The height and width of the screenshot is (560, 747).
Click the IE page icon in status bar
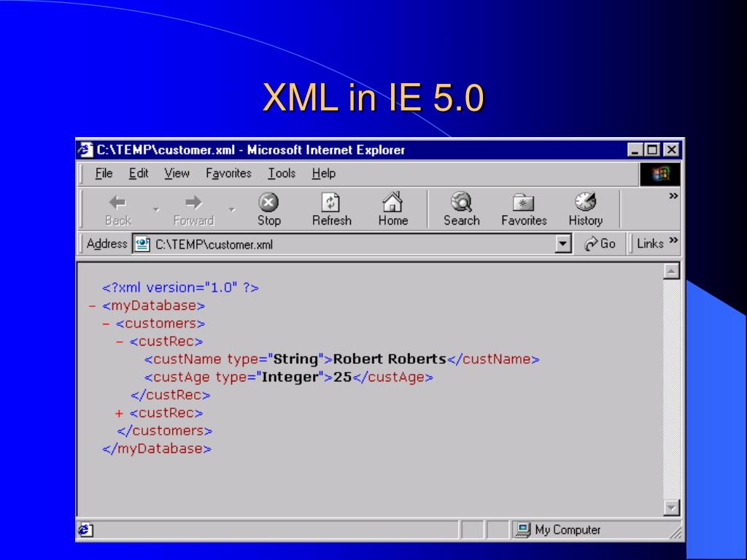86,529
